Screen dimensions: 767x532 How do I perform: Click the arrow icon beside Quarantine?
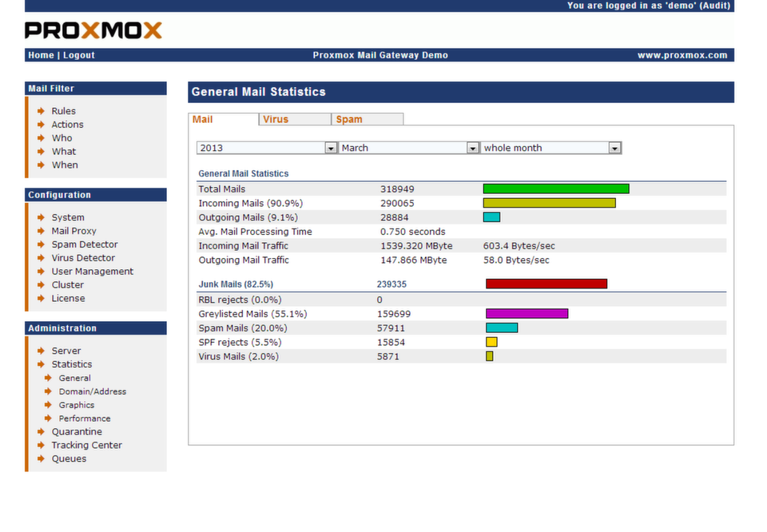(x=41, y=432)
